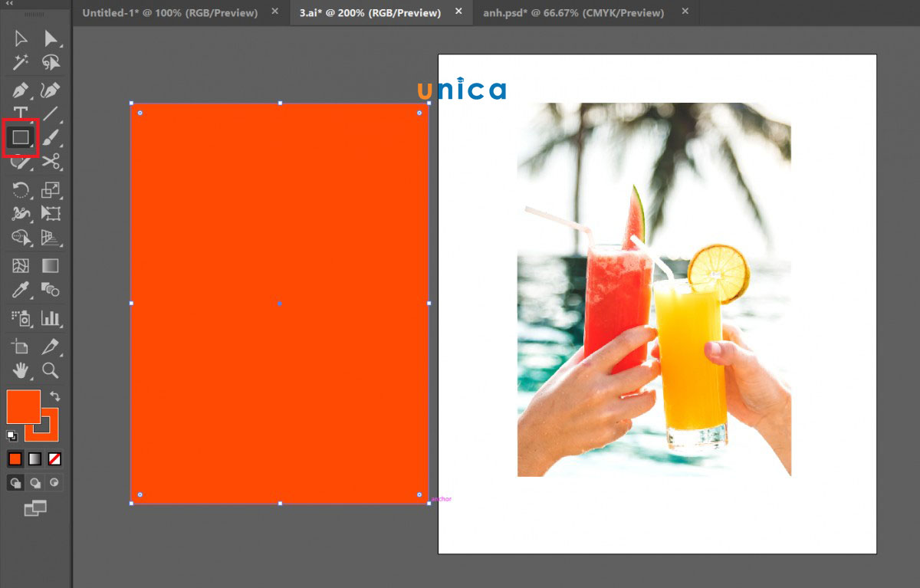
Task: Enable Draw Behind mode
Action: coord(34,483)
